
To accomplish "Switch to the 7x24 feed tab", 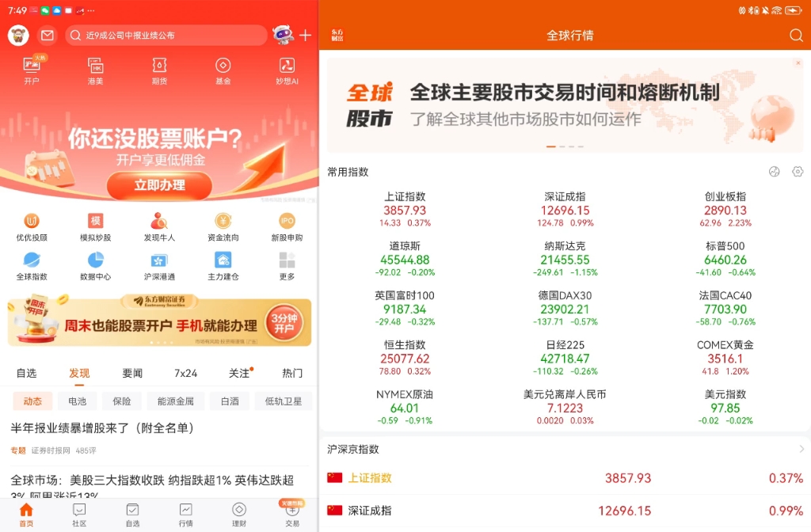I will [185, 374].
